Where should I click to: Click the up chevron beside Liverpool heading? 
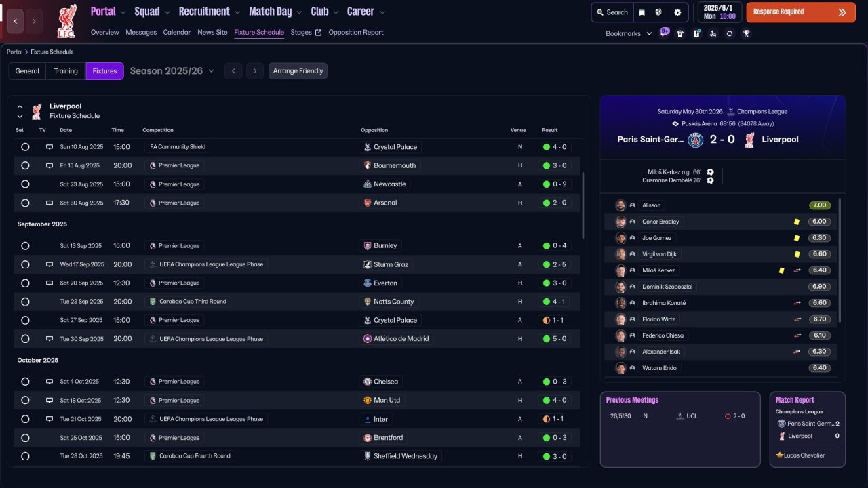(20, 106)
